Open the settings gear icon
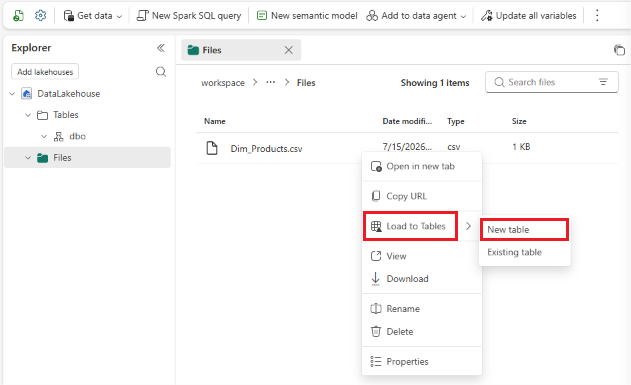This screenshot has width=631, height=385. pos(40,16)
